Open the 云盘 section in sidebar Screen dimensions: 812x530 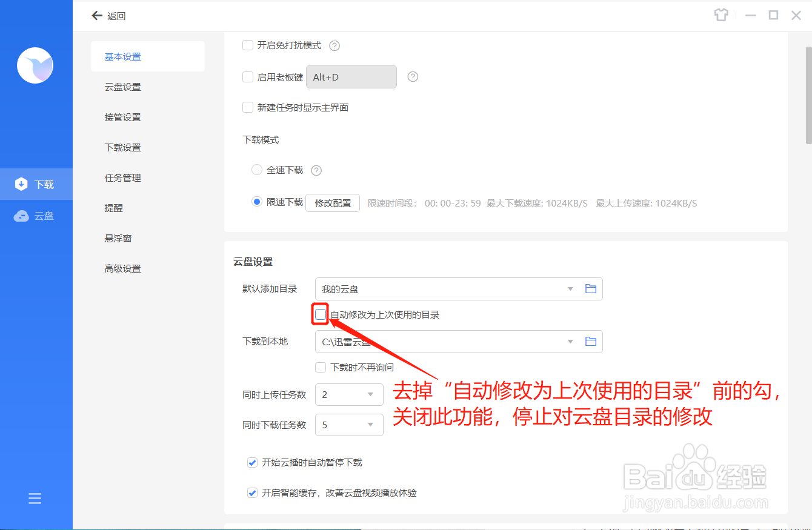pos(36,216)
